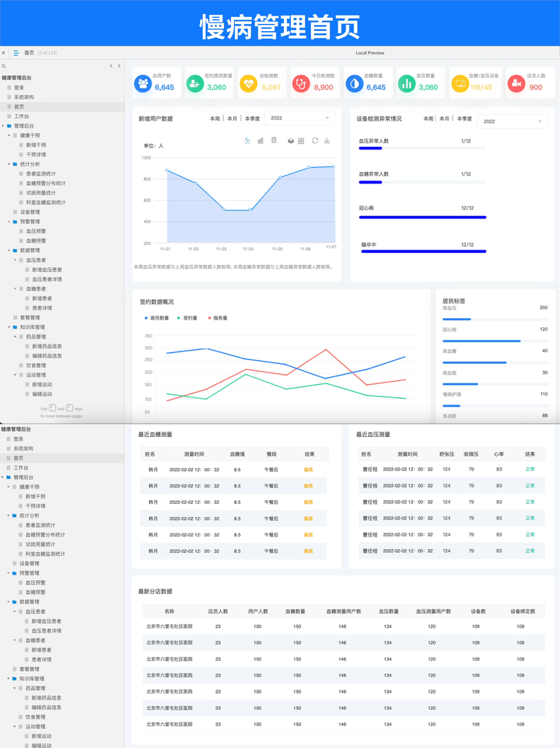Click 心率 column header
Viewport: 560px width, 748px height.
point(499,454)
